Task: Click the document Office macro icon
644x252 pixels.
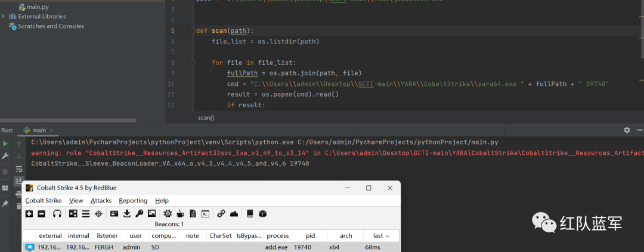Action: (193, 213)
